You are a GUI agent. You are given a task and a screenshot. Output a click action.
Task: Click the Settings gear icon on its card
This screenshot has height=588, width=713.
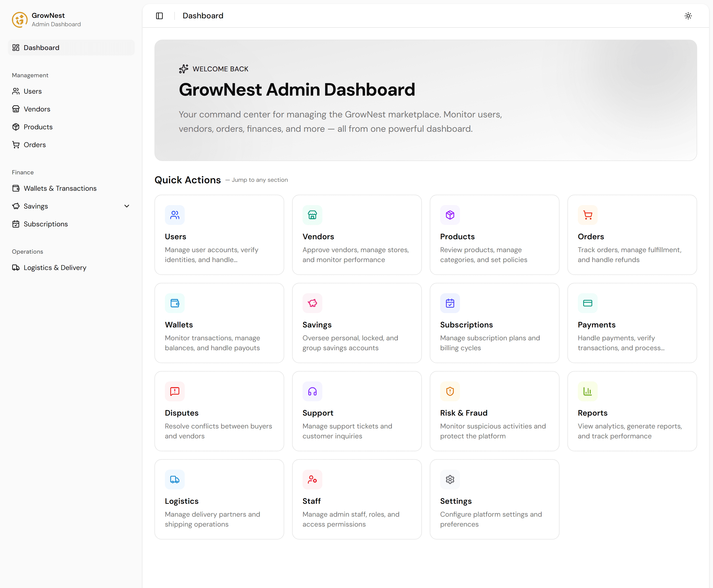(450, 479)
